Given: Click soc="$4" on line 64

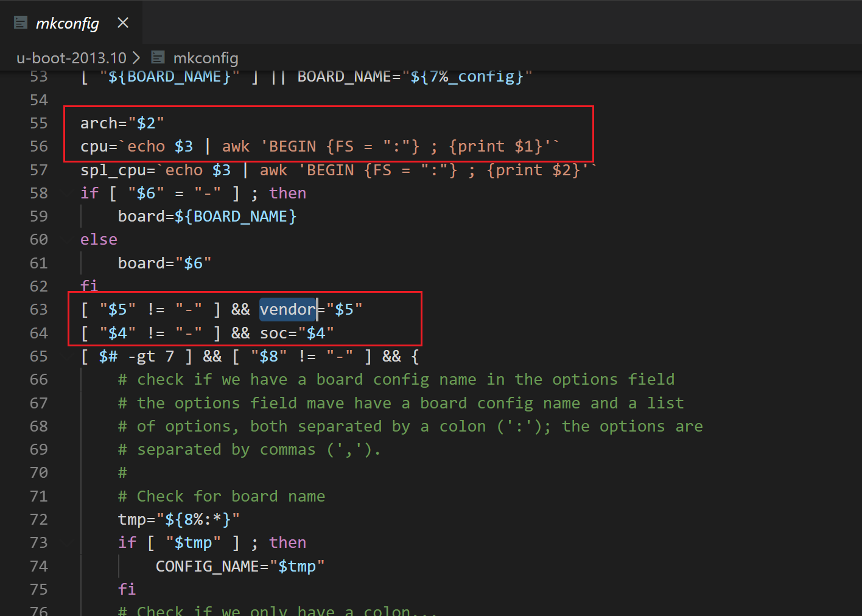Looking at the screenshot, I should [297, 333].
